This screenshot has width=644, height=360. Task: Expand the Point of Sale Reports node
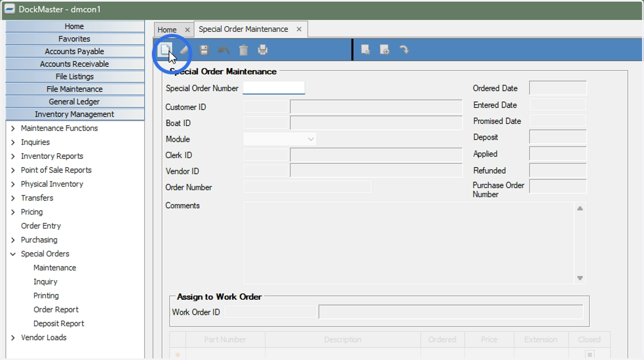13,170
